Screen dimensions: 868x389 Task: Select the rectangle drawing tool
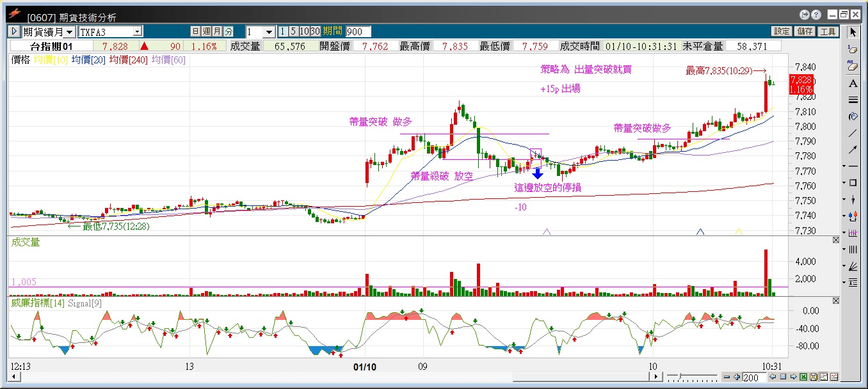pyautogui.click(x=854, y=183)
